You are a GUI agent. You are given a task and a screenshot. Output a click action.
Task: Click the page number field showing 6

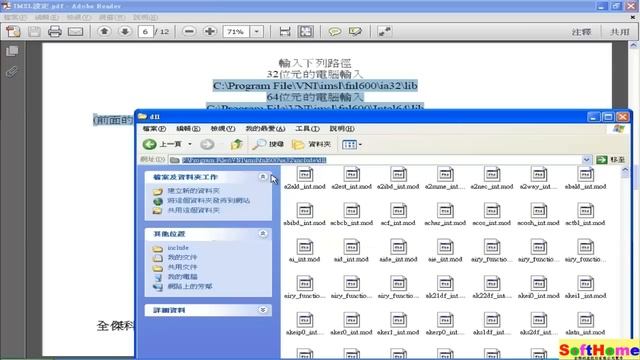coord(145,31)
